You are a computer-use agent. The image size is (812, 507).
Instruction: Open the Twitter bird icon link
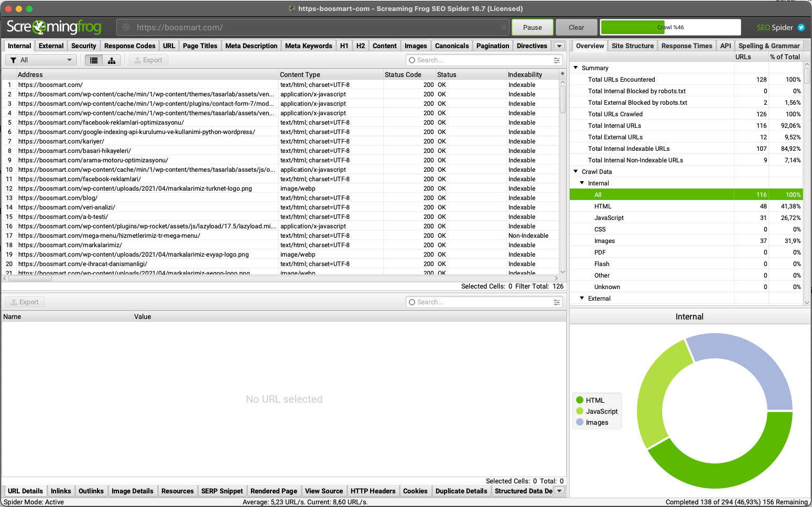coord(801,27)
